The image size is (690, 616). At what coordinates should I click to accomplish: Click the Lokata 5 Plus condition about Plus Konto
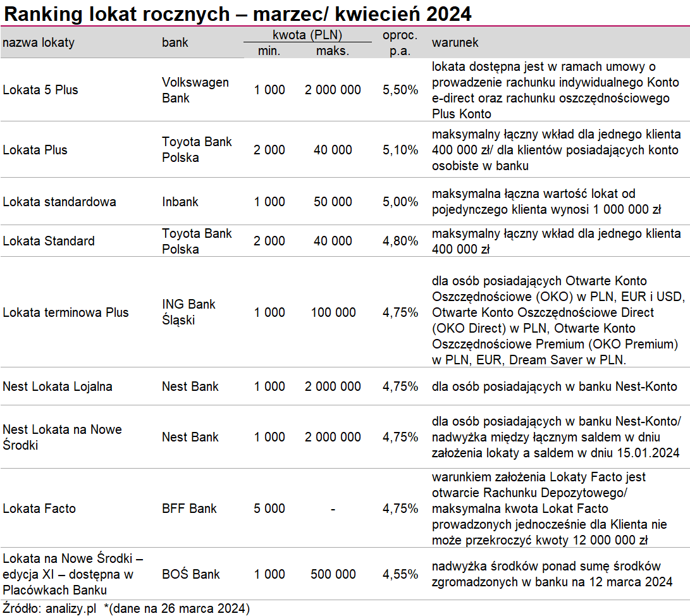point(555,90)
